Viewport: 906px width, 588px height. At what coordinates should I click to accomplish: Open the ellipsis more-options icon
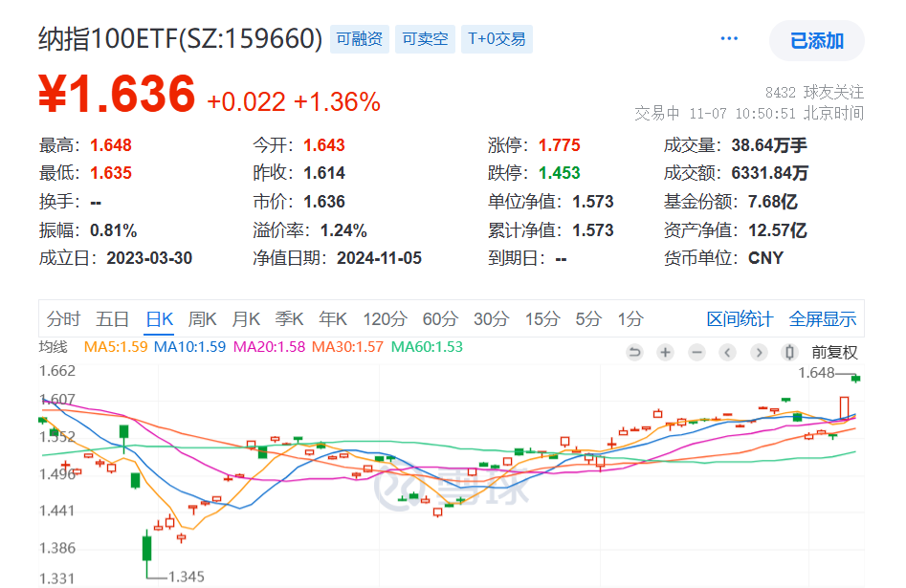coord(728,36)
